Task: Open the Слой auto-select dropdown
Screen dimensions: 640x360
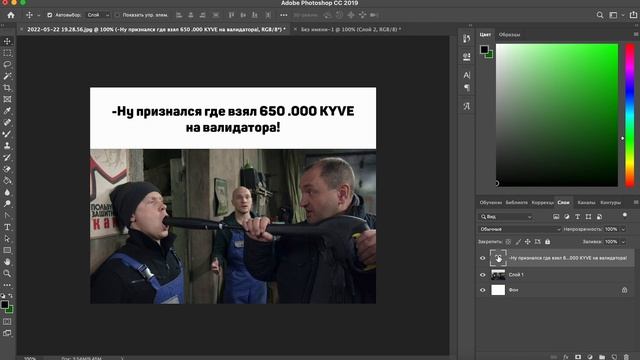Action: [98, 15]
